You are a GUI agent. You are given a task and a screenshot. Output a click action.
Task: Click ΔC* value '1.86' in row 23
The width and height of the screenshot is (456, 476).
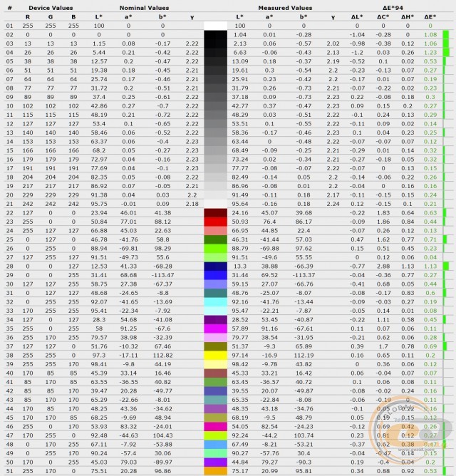pos(383,222)
